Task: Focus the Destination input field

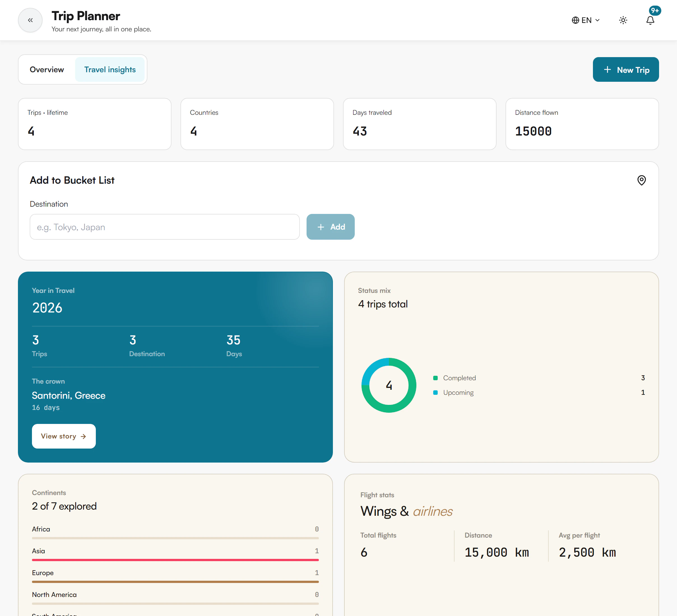Action: [164, 227]
